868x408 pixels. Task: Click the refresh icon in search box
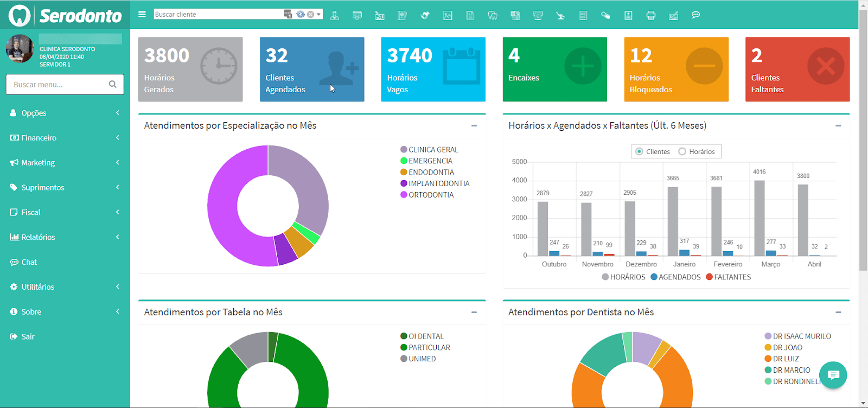301,14
